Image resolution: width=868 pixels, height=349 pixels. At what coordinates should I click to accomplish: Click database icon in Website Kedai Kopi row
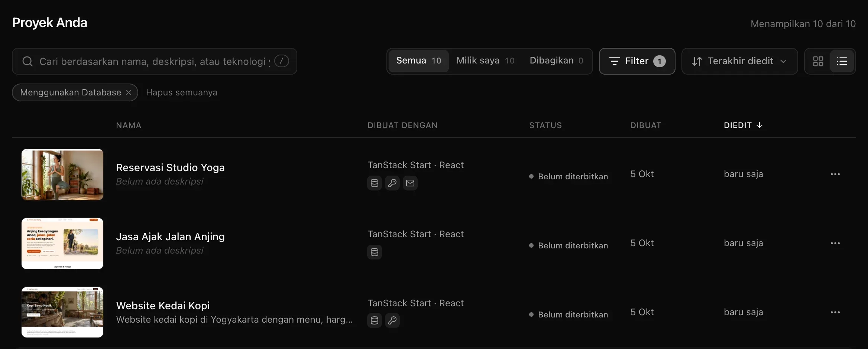click(375, 320)
